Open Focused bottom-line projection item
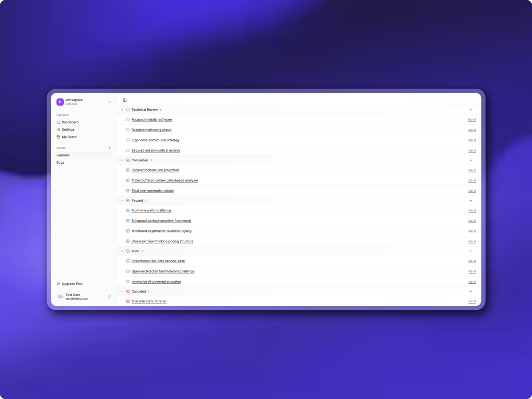 pyautogui.click(x=155, y=170)
